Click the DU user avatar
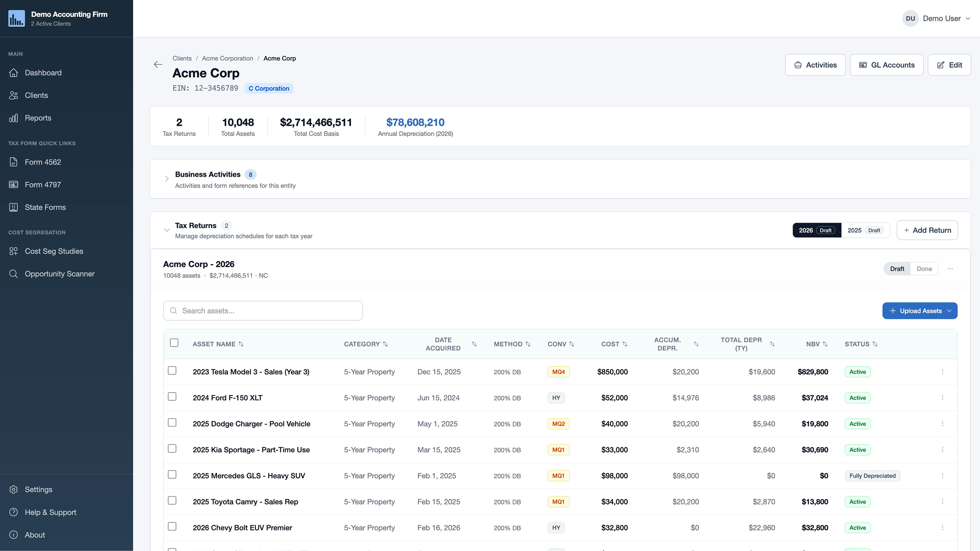Viewport: 980px width, 551px height. tap(910, 18)
